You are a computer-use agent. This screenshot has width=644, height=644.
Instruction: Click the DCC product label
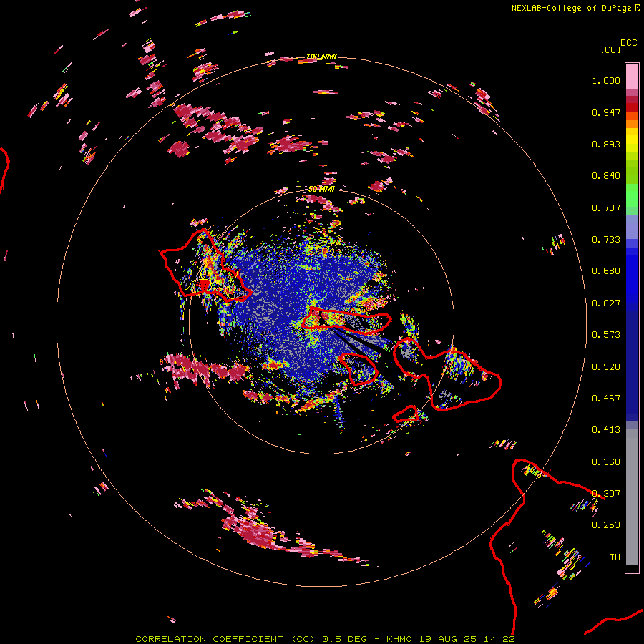[628, 43]
